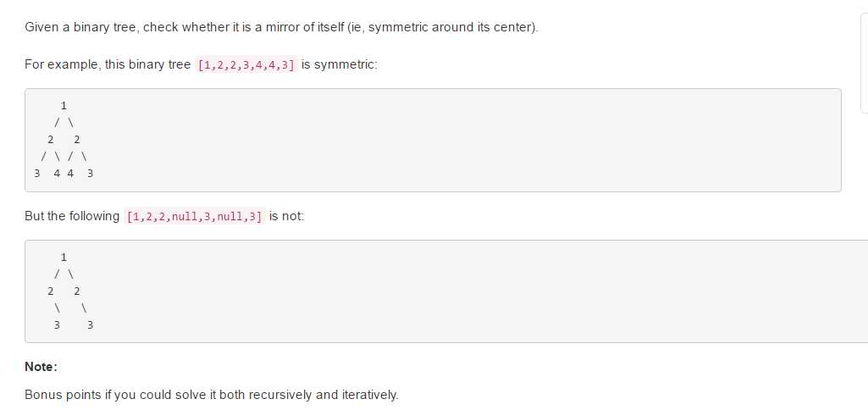The width and height of the screenshot is (868, 410).
Task: Click the words 'is symmetric:'
Action: [x=340, y=64]
